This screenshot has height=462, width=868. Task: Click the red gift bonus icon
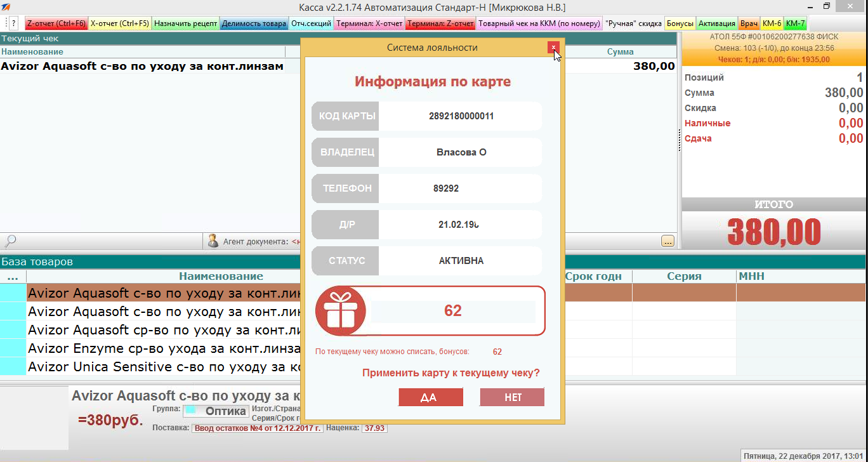[x=339, y=311]
